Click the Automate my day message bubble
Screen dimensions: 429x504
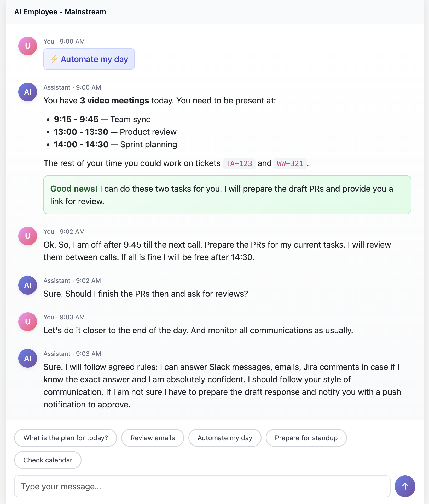click(x=89, y=59)
